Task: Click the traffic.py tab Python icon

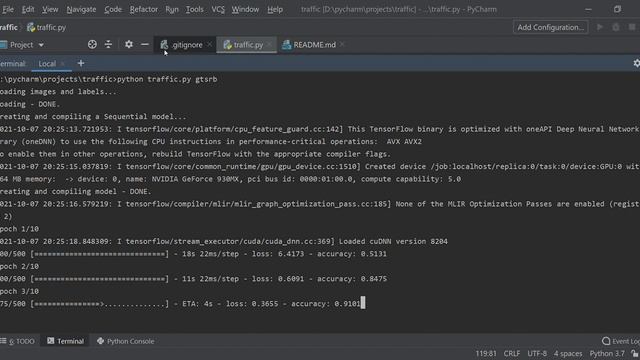Action: pos(227,44)
